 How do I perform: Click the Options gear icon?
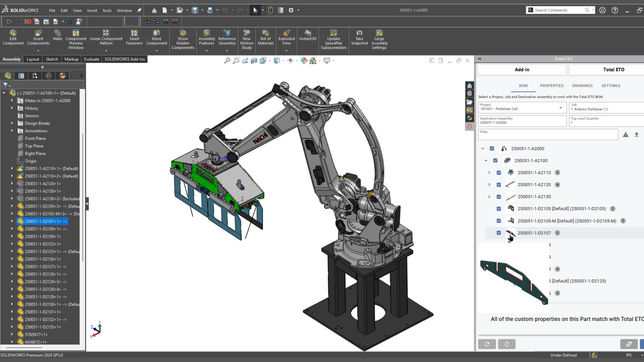291,10
